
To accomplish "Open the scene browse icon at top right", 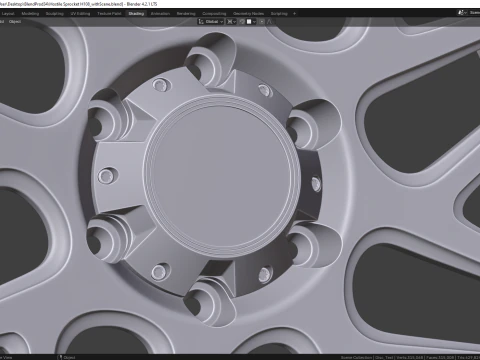I will [x=462, y=13].
